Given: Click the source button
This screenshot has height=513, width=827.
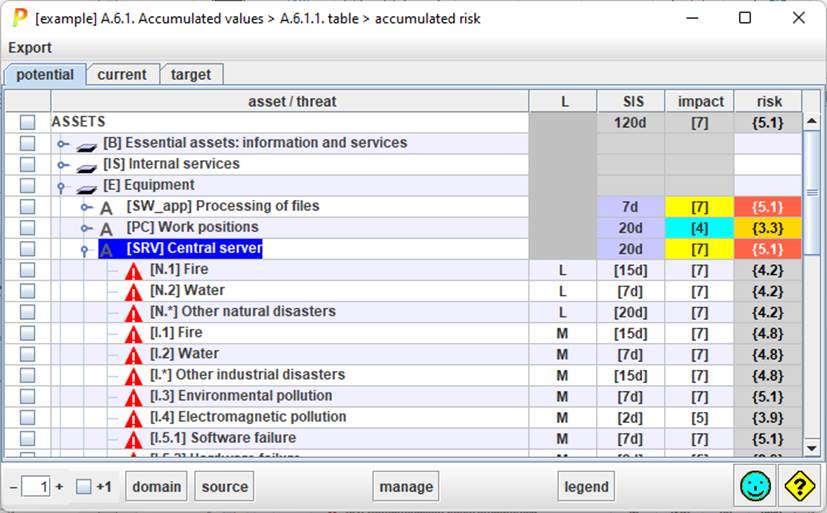Looking at the screenshot, I should point(224,486).
